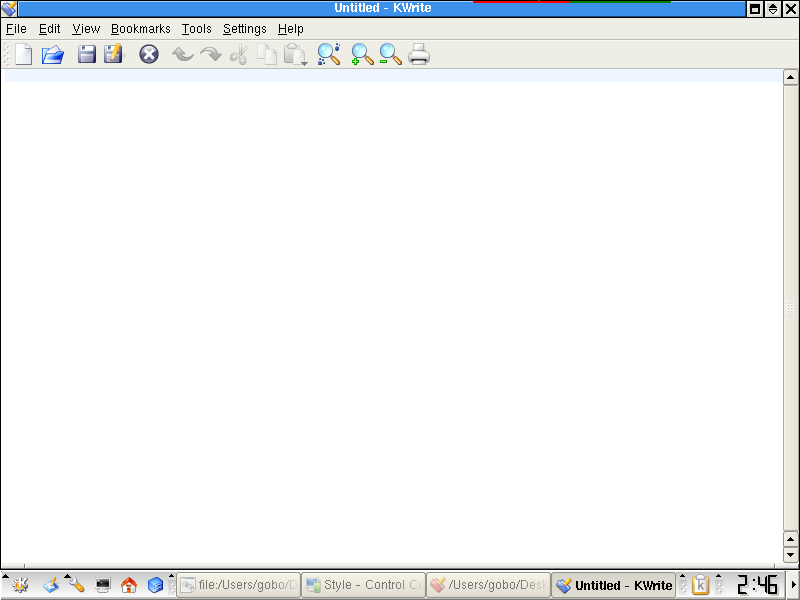Copy selection with toolbar copy icon
Screen dimensions: 800x600
(267, 54)
